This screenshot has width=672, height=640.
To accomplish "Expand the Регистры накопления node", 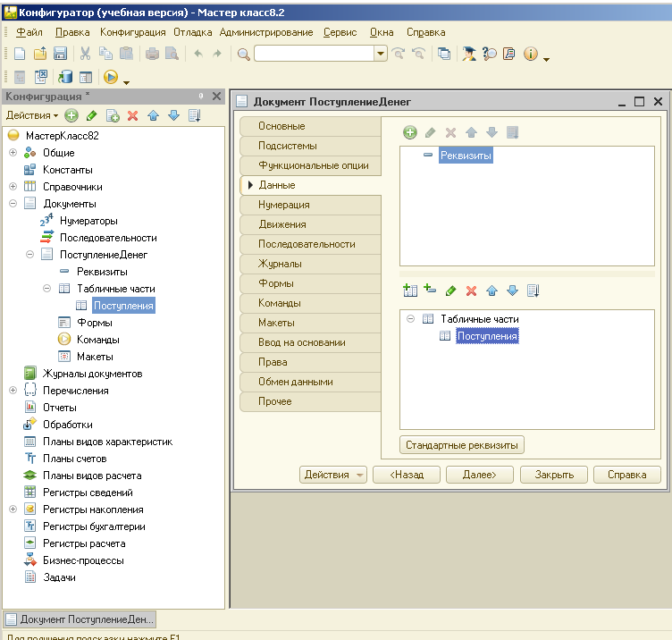I will 13,509.
